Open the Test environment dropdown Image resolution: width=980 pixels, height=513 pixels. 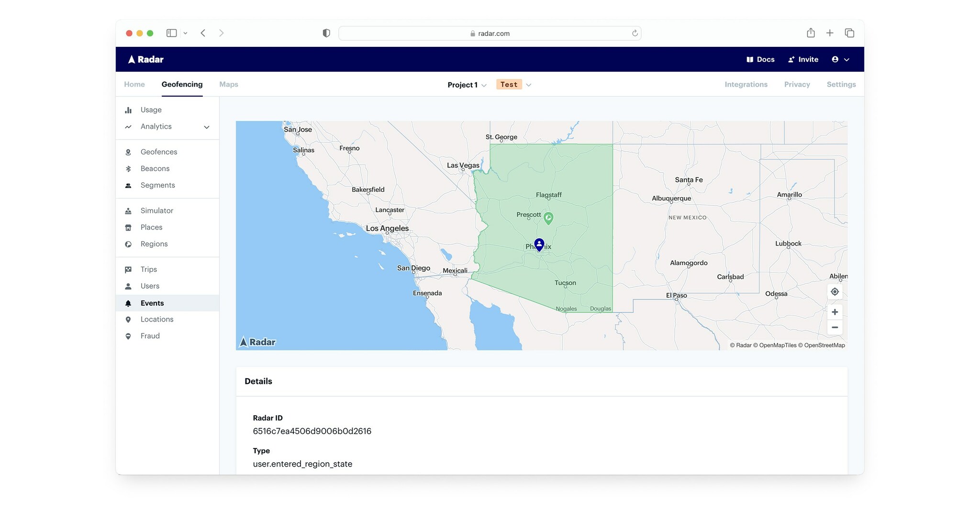click(513, 84)
